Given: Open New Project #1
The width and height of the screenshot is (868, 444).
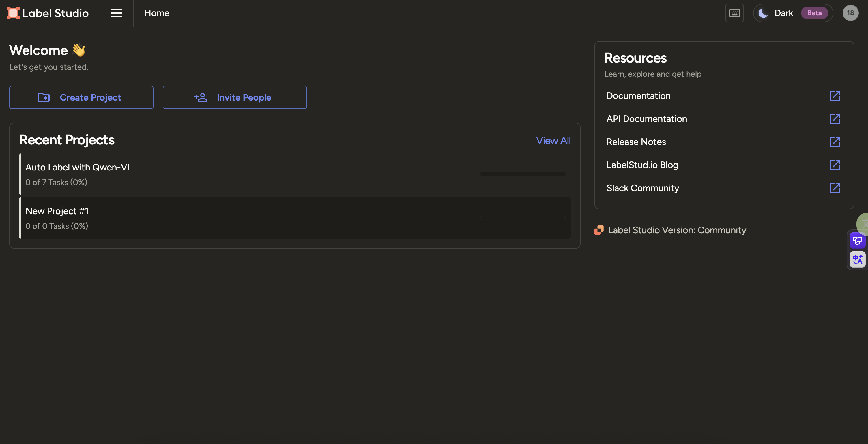Looking at the screenshot, I should 57,211.
